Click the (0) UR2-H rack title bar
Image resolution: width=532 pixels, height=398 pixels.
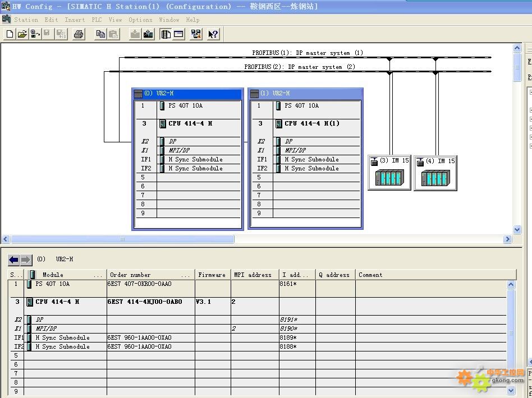click(x=187, y=94)
